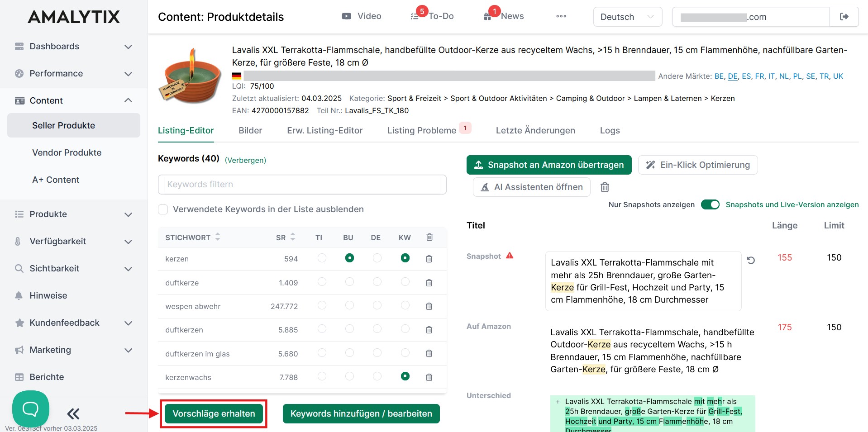Delete the kerzenwachs keyword row
The width and height of the screenshot is (868, 432).
429,377
